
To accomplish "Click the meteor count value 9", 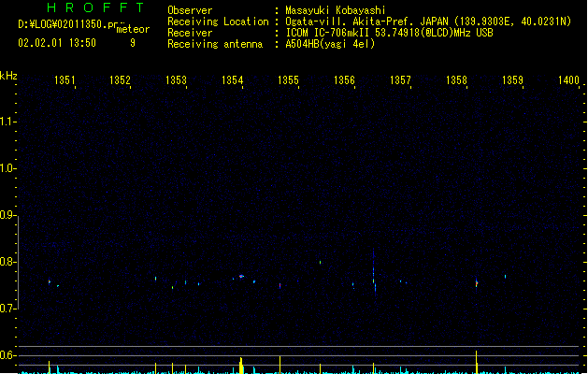I will coord(133,43).
